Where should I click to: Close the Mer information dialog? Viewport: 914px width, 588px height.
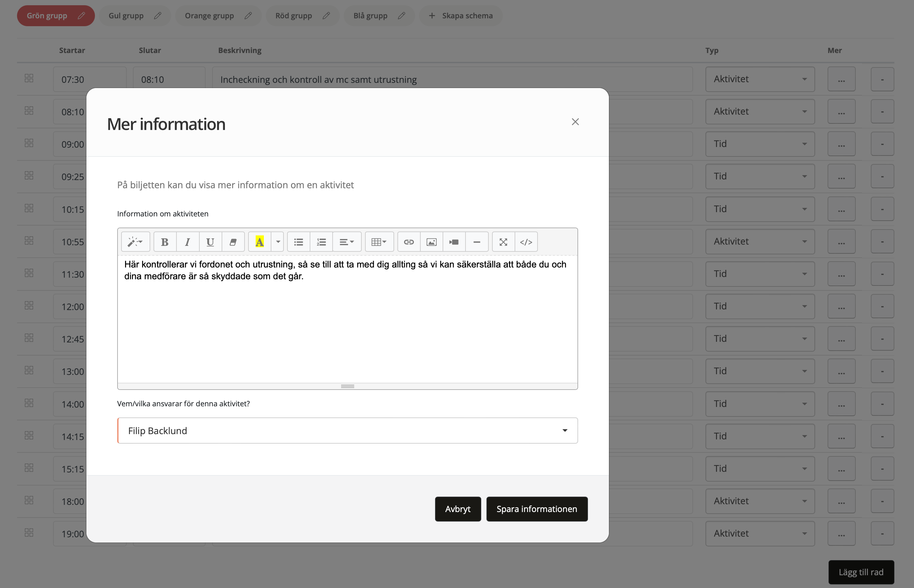575,121
